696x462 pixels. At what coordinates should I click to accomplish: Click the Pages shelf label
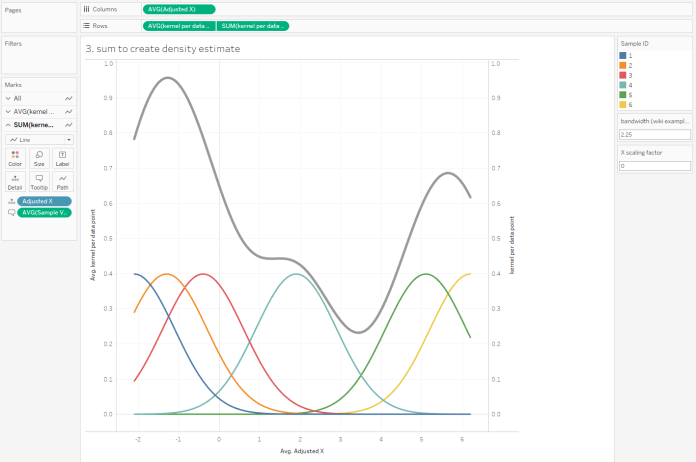point(13,10)
